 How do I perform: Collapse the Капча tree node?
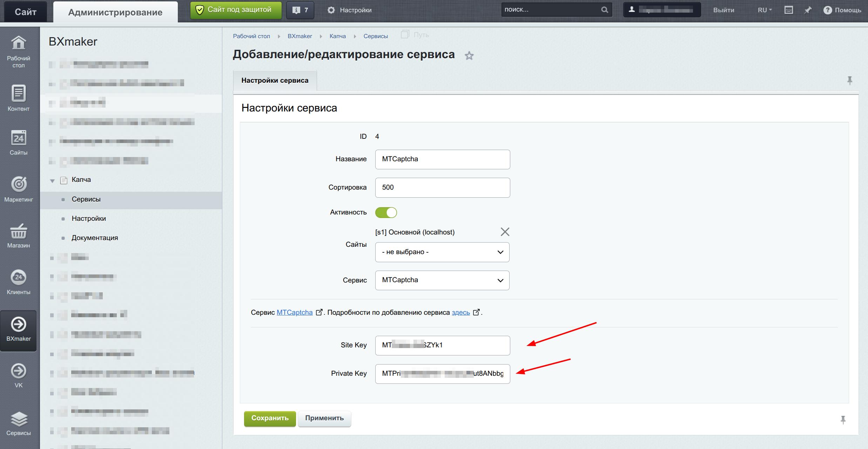[52, 181]
